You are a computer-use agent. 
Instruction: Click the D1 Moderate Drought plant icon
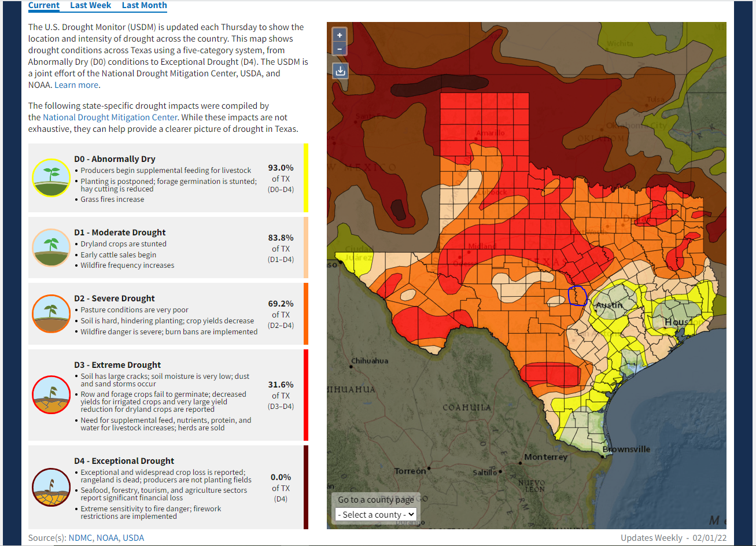(x=51, y=248)
